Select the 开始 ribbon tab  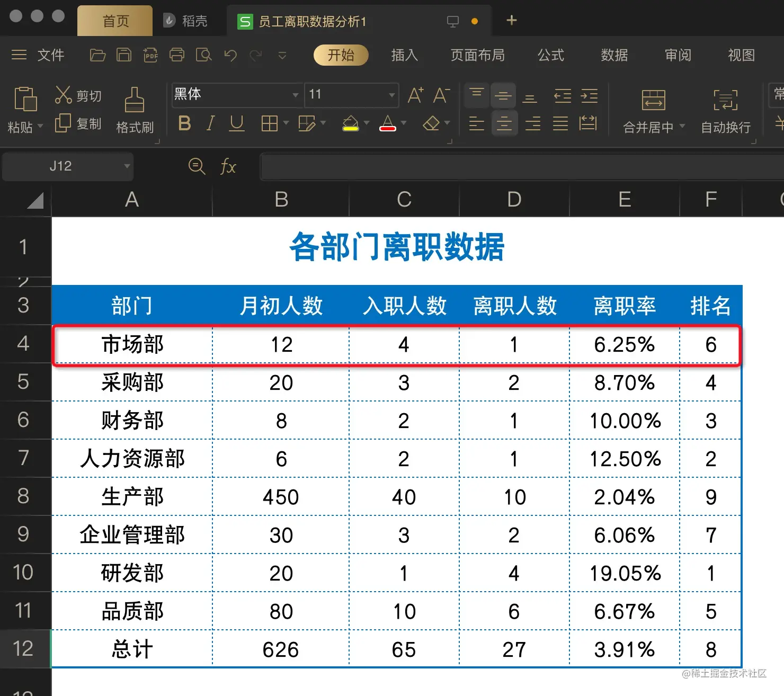(x=341, y=55)
